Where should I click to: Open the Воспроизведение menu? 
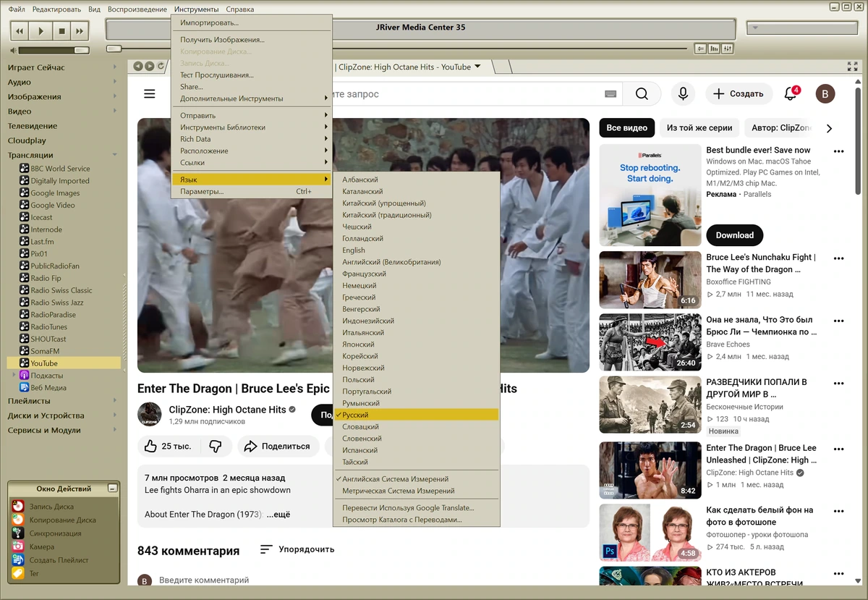(x=137, y=9)
